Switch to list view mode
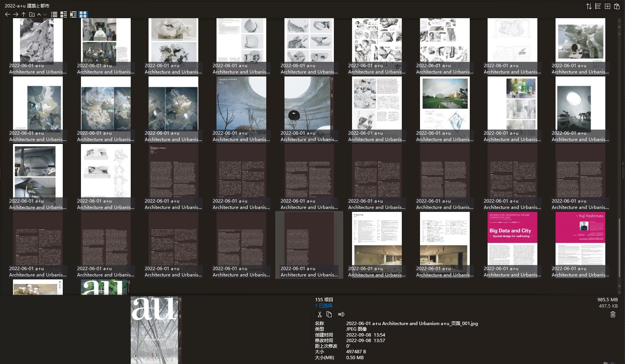Image resolution: width=625 pixels, height=364 pixels. [x=54, y=14]
